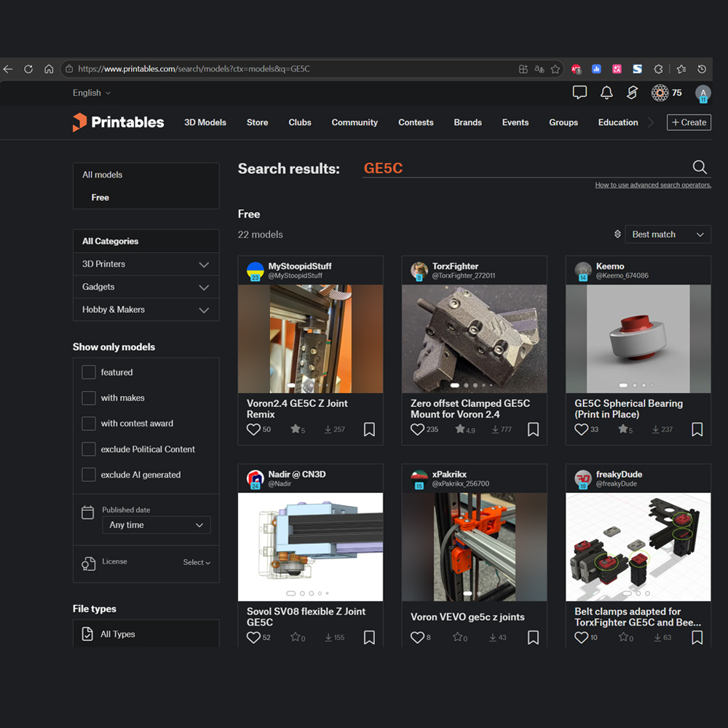Open the Any time published date dropdown
Screen dimensions: 728x728
pos(157,525)
